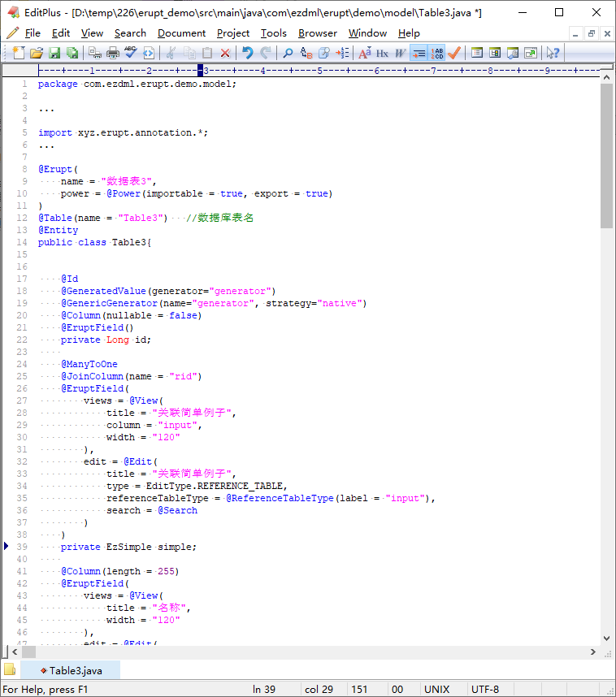This screenshot has width=616, height=697.
Task: Print the document using the printer icon
Action: point(113,53)
